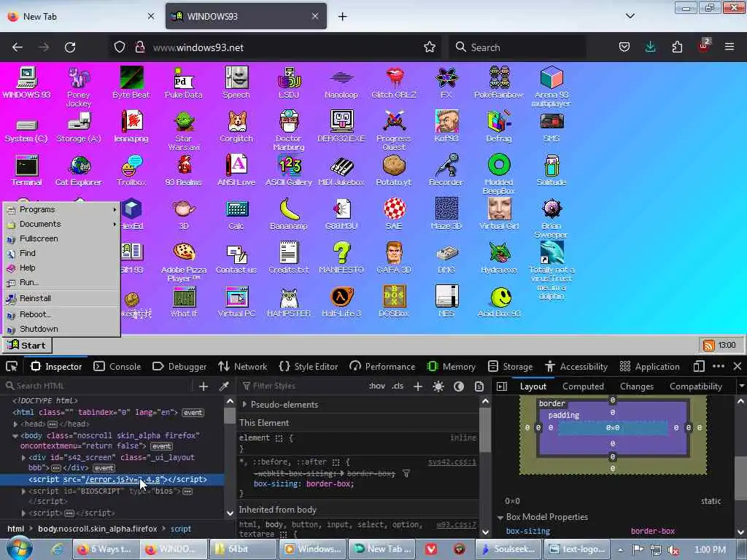Toggle the :hov pseudo-class panel
Image resolution: width=747 pixels, height=560 pixels.
pyautogui.click(x=376, y=386)
